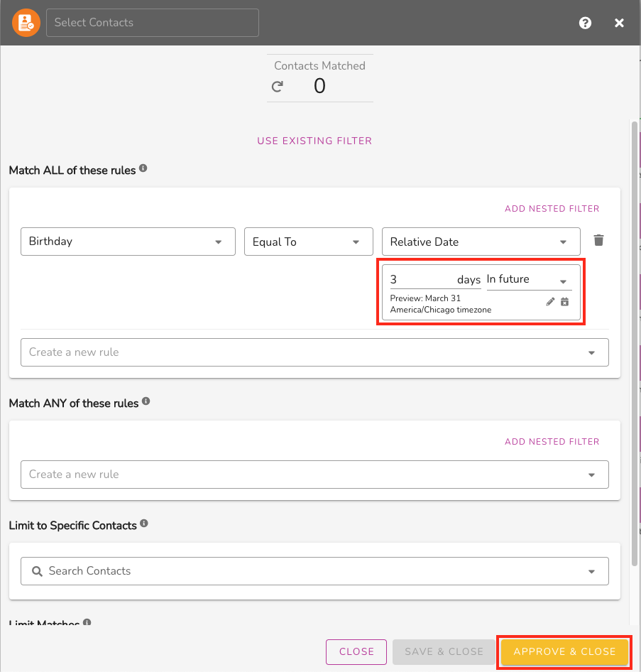Open the Birthday field dropdown

coord(128,242)
